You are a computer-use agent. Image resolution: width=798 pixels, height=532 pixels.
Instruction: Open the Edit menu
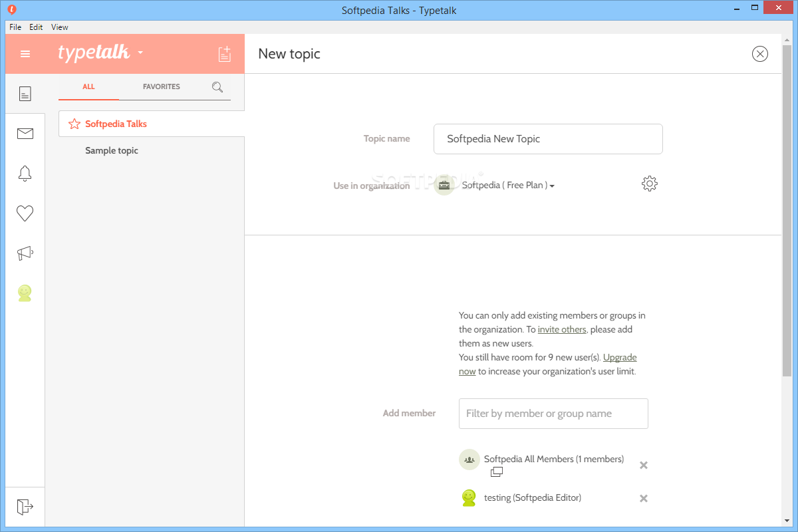36,27
